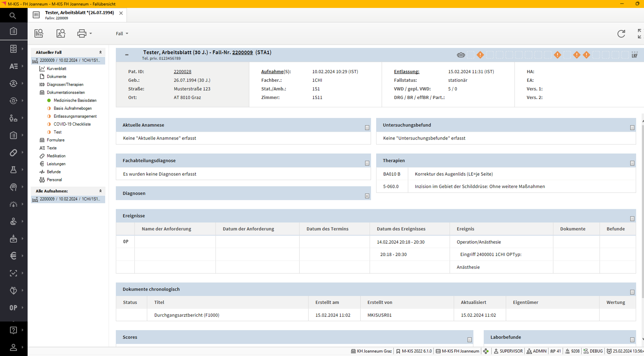This screenshot has height=356, width=644.
Task: Open the AΞ text module in sidebar
Action: 13,66
